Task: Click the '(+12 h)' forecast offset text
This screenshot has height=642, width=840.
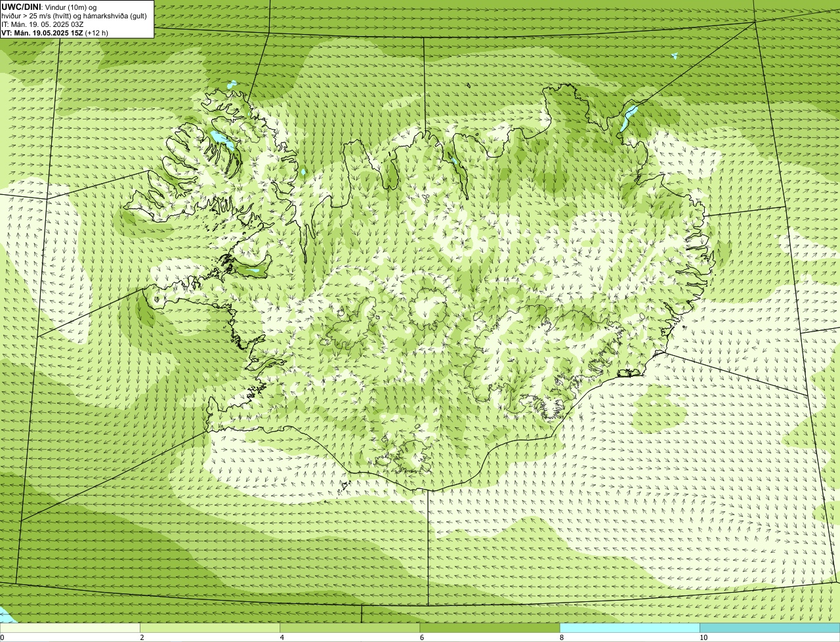Action: [x=96, y=32]
